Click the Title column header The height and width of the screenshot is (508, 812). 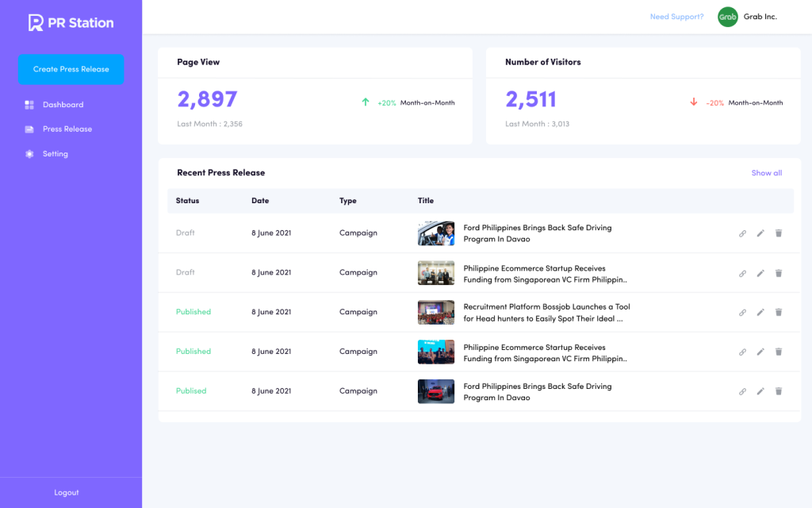click(426, 201)
